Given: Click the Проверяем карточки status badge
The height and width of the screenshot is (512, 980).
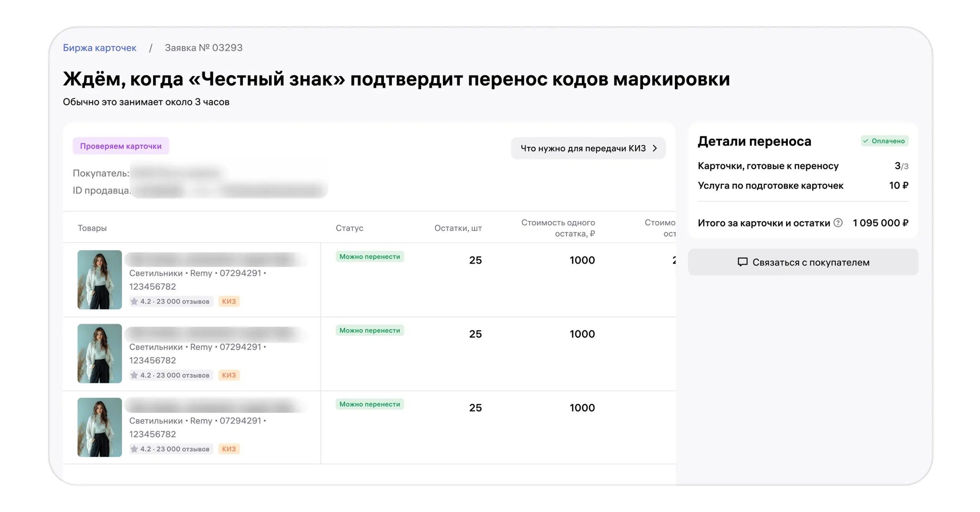Looking at the screenshot, I should tap(121, 146).
